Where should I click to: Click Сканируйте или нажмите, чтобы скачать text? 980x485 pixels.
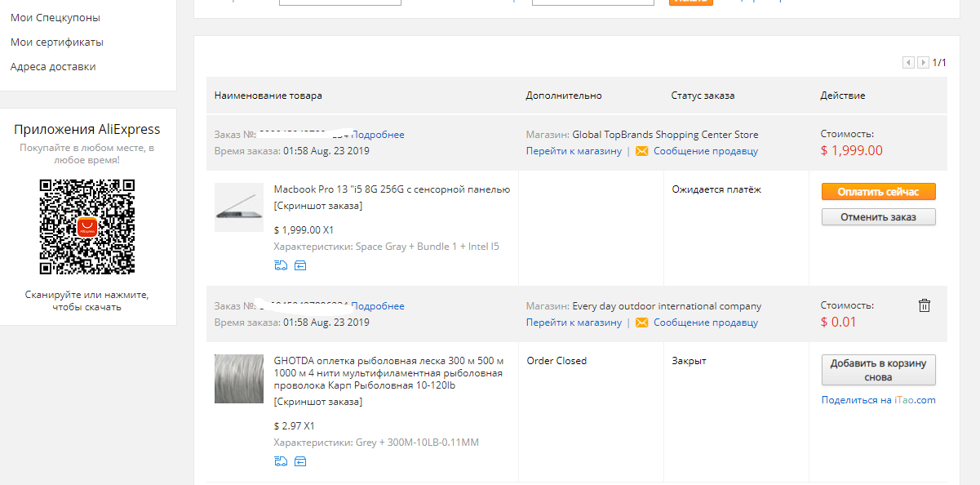[87, 300]
